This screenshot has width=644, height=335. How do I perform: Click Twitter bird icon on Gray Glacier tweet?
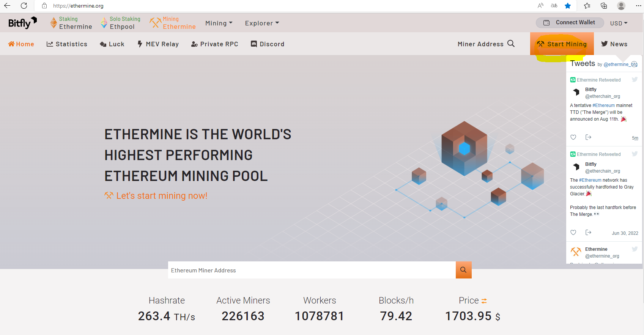635,154
